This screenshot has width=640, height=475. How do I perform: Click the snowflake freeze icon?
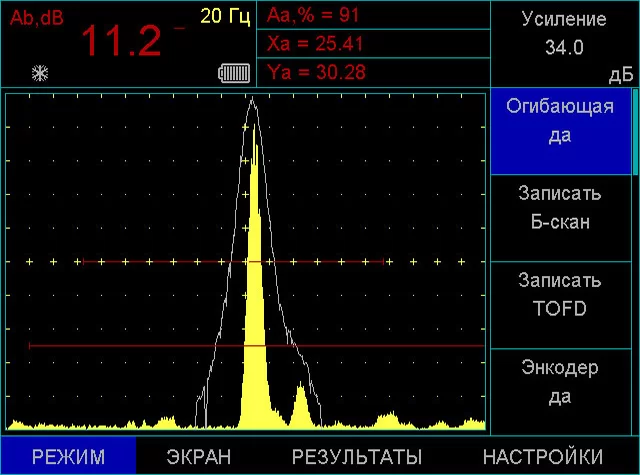click(x=40, y=73)
